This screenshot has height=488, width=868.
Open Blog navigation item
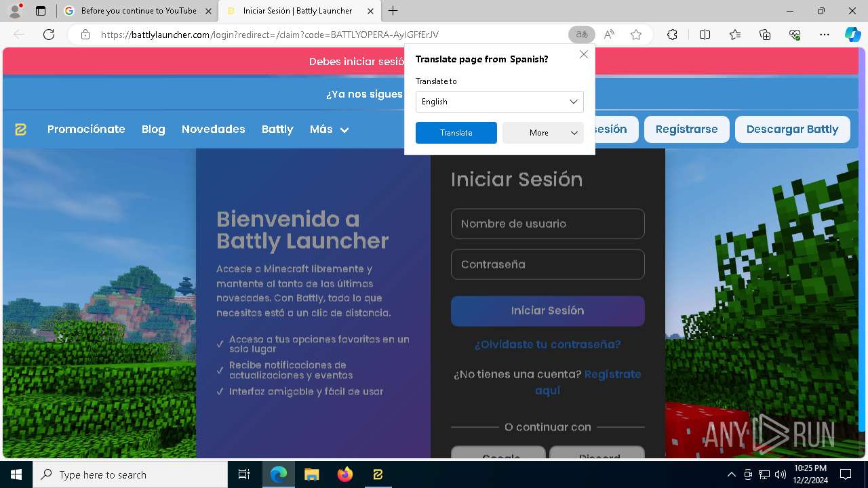153,129
